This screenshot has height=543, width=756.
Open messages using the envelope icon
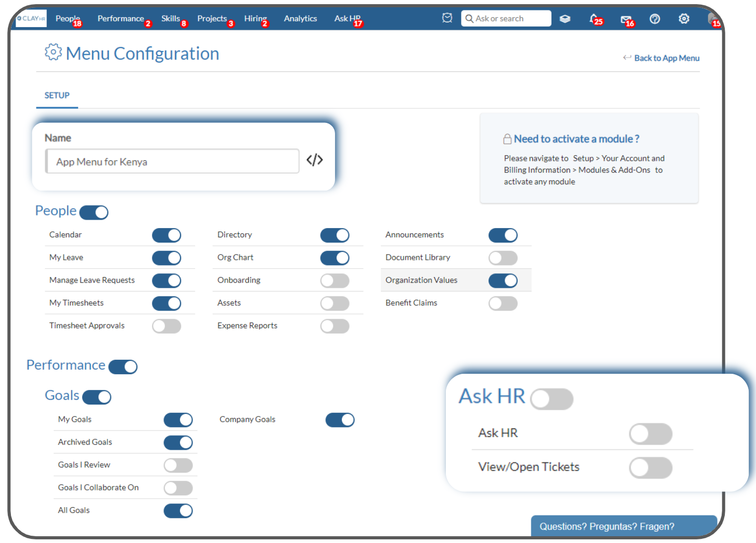(x=626, y=18)
